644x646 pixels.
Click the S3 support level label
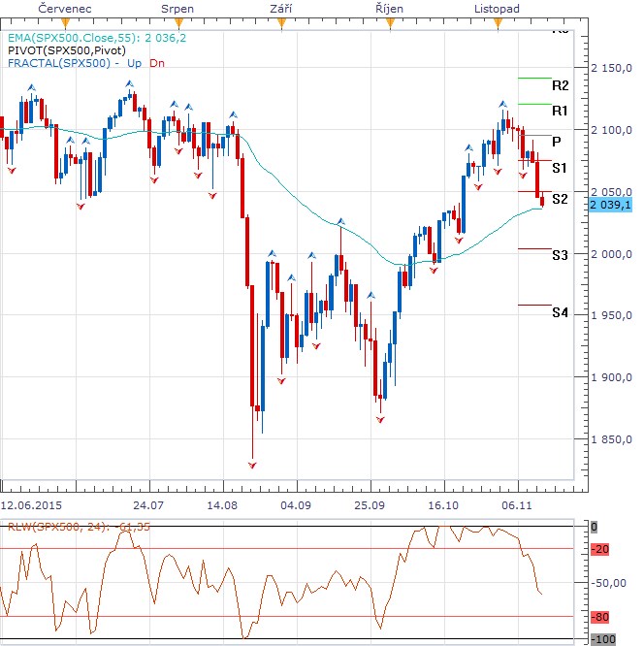point(560,255)
